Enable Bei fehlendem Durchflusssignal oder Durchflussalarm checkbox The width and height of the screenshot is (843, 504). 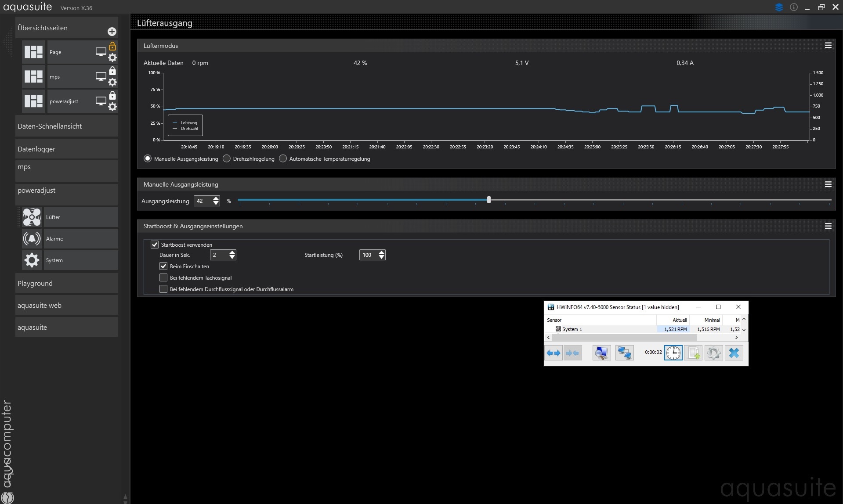[x=163, y=289]
